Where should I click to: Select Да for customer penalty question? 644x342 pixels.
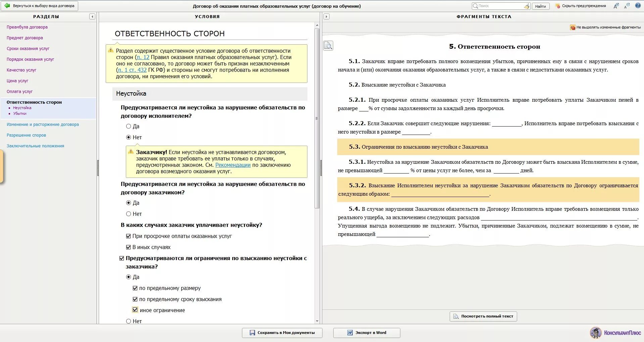pos(129,203)
